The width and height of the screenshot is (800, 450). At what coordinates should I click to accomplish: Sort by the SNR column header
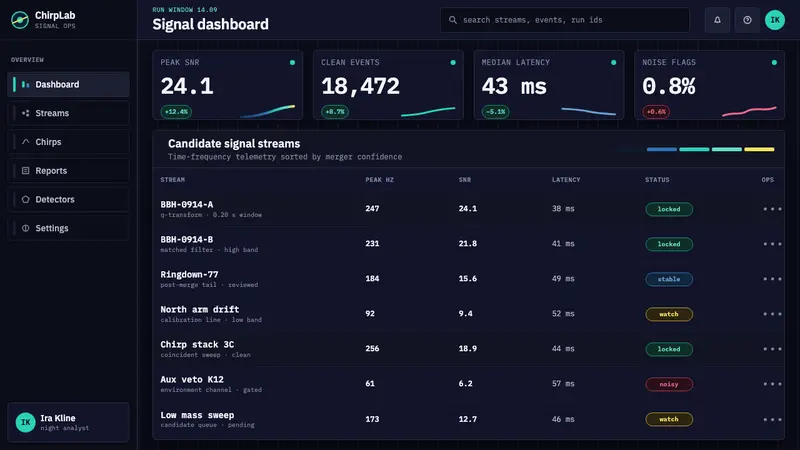coord(465,180)
